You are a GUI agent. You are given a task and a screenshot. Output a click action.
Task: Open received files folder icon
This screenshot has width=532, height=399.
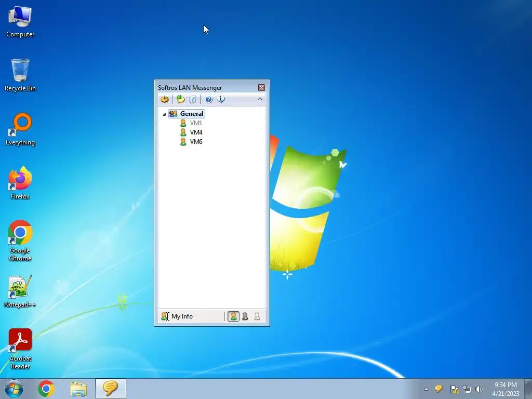pos(180,99)
